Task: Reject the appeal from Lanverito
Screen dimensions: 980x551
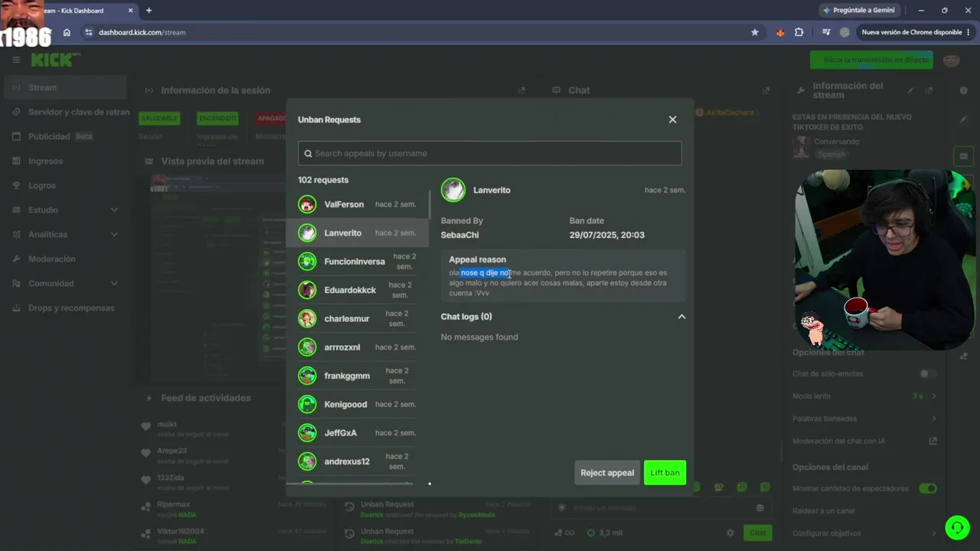Action: [607, 473]
